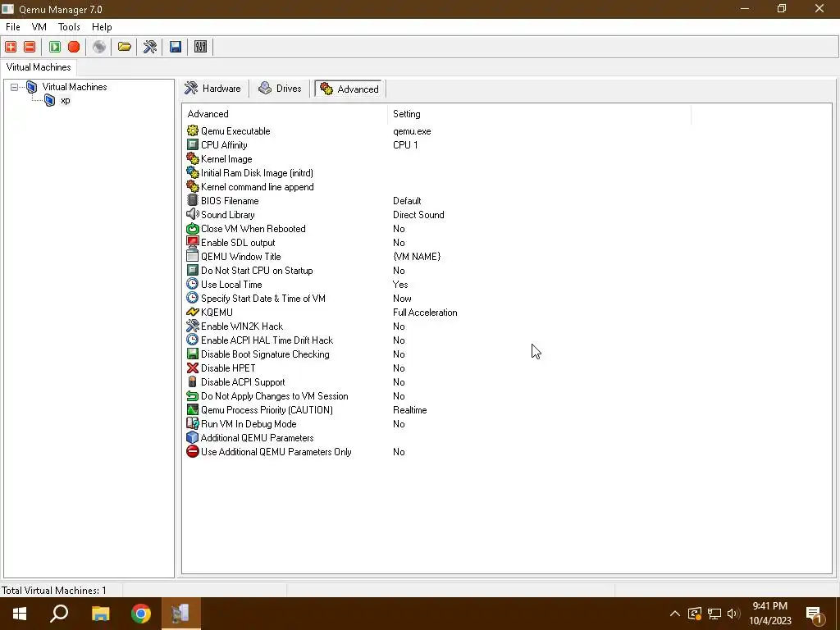Click the Setting column header
The image size is (840, 630).
(x=539, y=113)
